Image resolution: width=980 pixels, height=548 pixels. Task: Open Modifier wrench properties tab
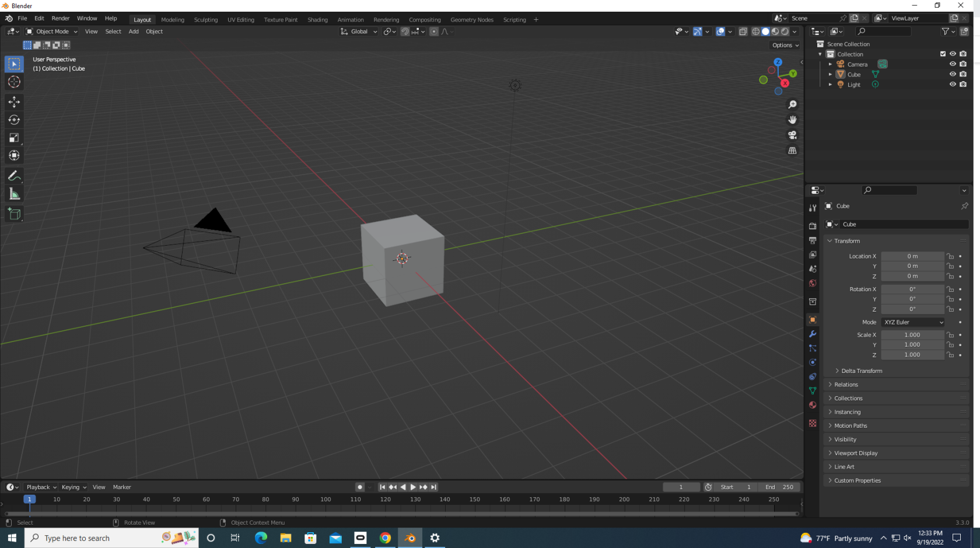point(813,334)
